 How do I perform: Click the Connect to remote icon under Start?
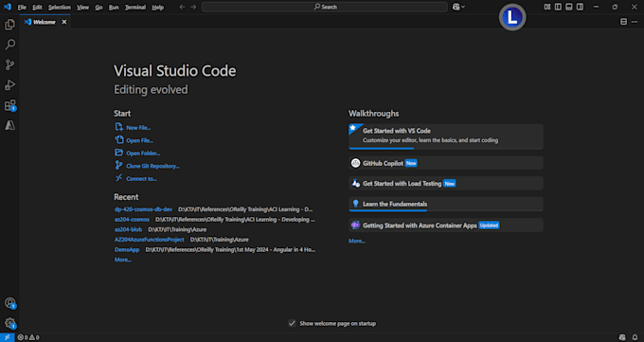click(x=118, y=178)
